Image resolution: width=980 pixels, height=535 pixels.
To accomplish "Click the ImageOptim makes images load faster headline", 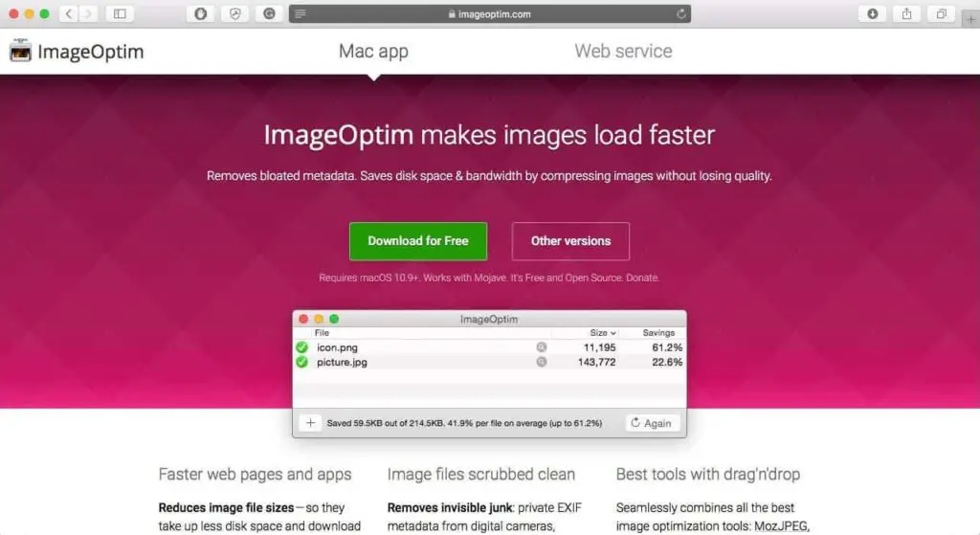I will pos(489,135).
